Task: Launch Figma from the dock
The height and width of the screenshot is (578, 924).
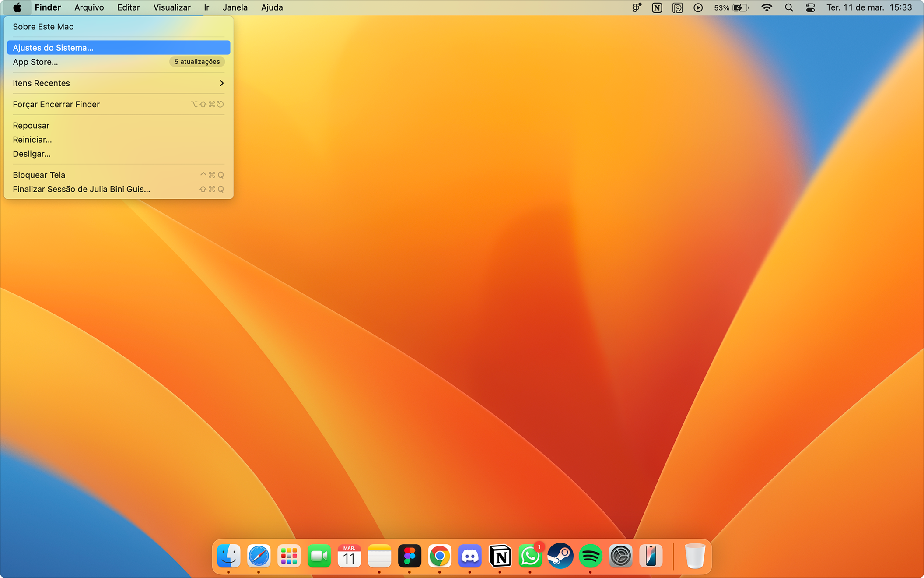Action: (x=409, y=556)
